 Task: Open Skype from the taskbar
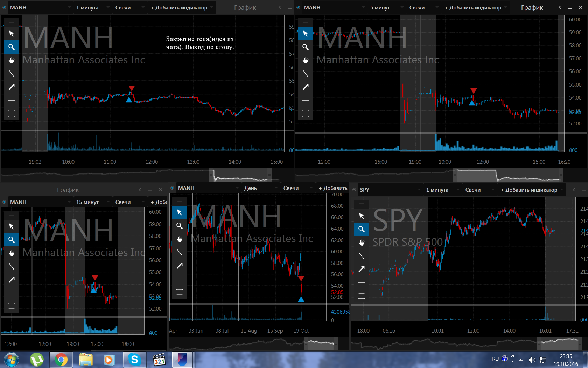click(135, 360)
